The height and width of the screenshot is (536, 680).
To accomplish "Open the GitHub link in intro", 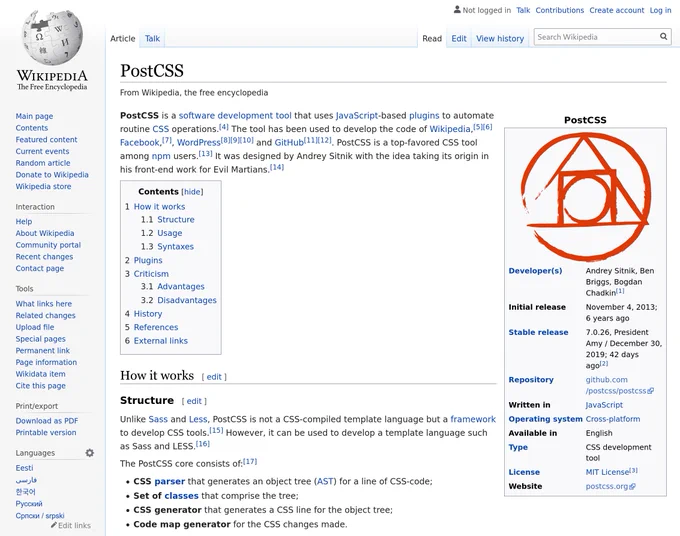I will tap(289, 143).
